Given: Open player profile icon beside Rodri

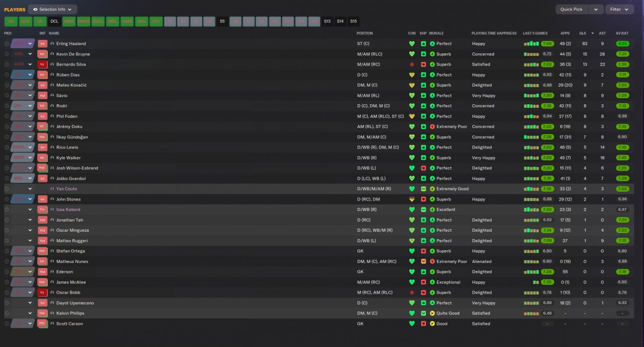Looking at the screenshot, I should (x=52, y=106).
